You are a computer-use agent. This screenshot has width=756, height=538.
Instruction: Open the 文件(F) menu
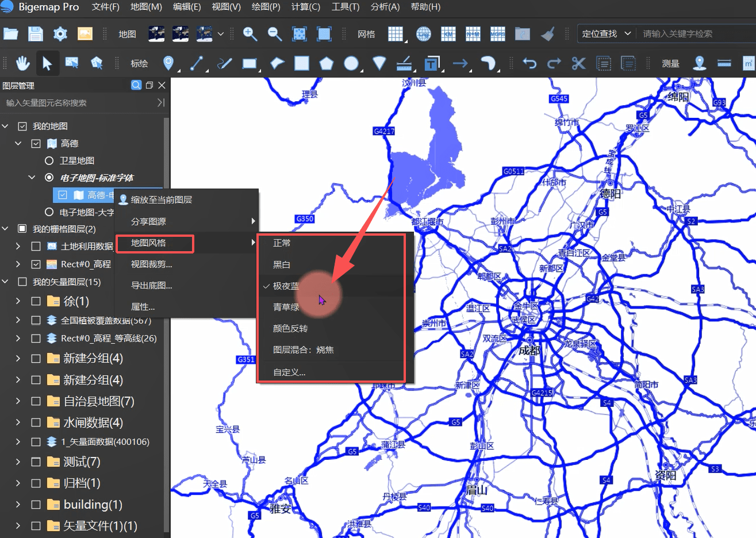(x=106, y=7)
